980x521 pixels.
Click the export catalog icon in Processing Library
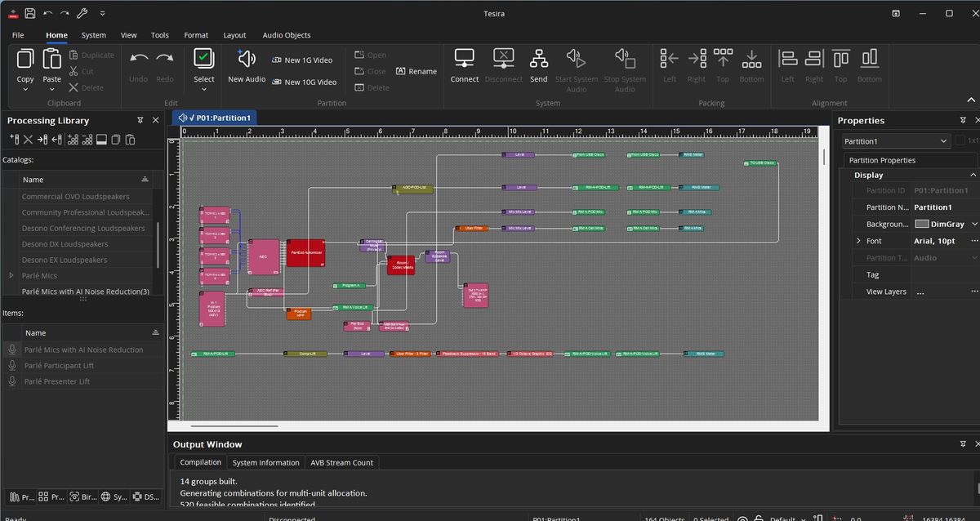(x=57, y=140)
